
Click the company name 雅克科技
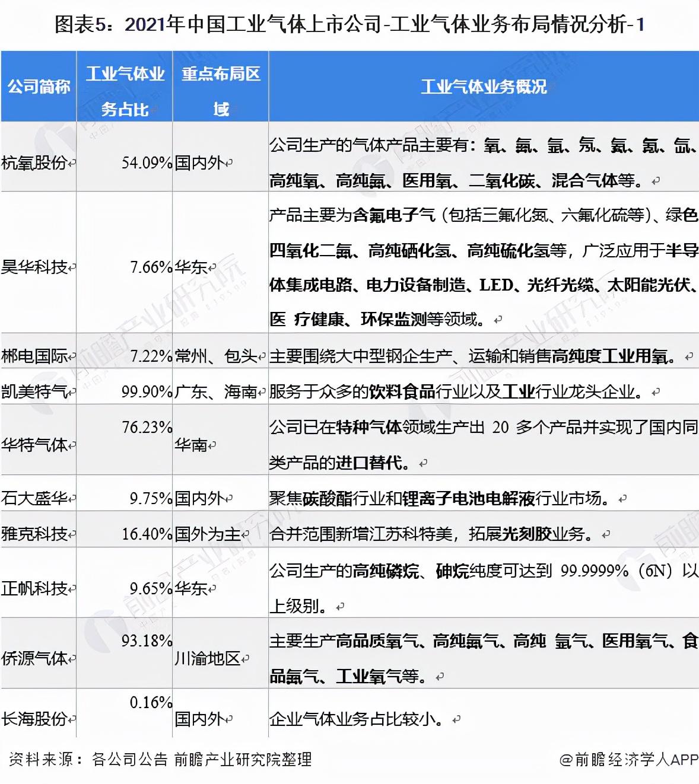[34, 534]
